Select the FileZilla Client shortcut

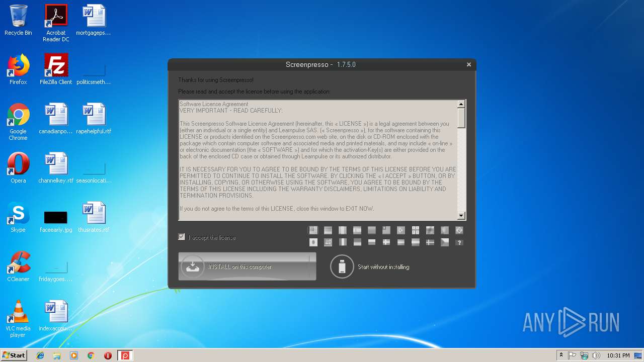point(56,69)
